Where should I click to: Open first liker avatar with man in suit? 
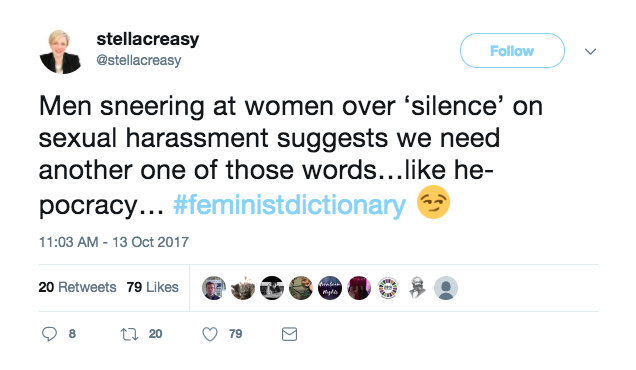(214, 288)
